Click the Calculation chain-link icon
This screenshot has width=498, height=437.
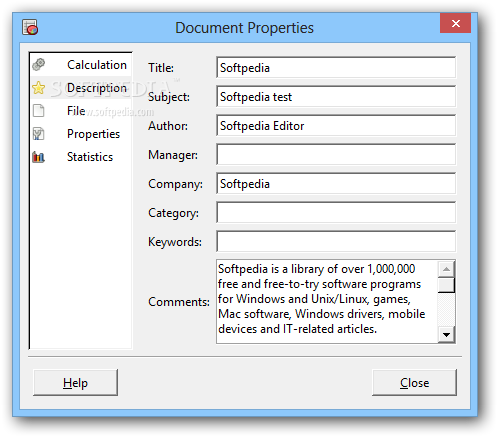pos(39,65)
